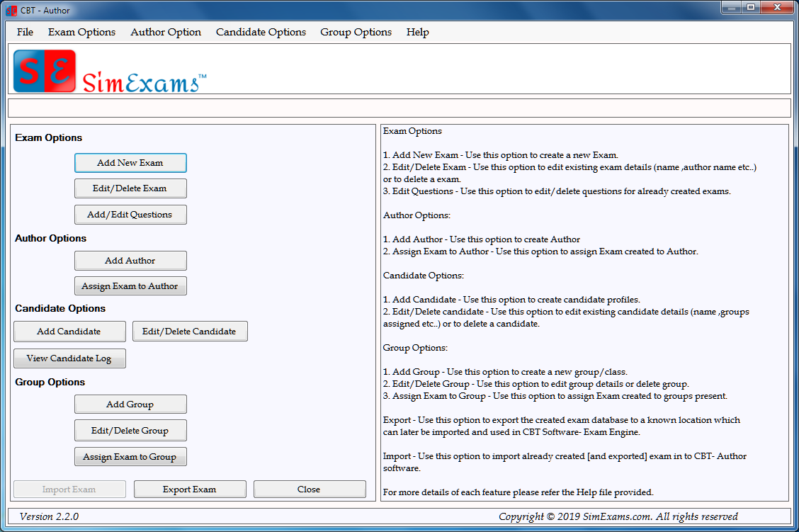Open the Exam Options menu

coord(81,32)
